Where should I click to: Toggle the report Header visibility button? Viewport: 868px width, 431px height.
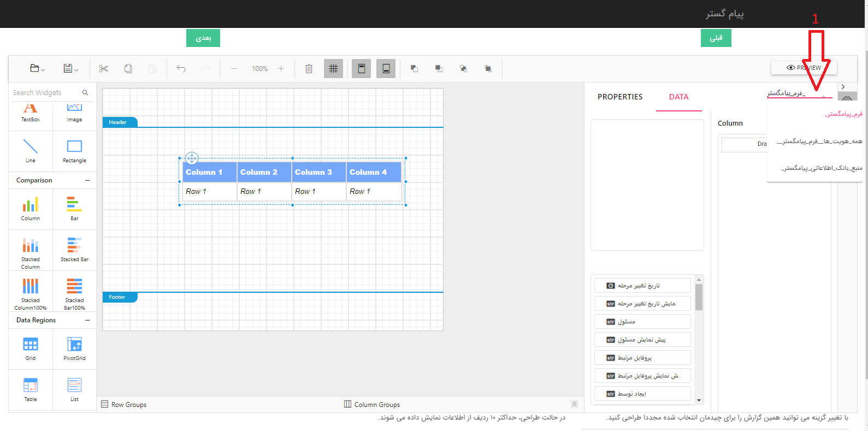pyautogui.click(x=361, y=69)
